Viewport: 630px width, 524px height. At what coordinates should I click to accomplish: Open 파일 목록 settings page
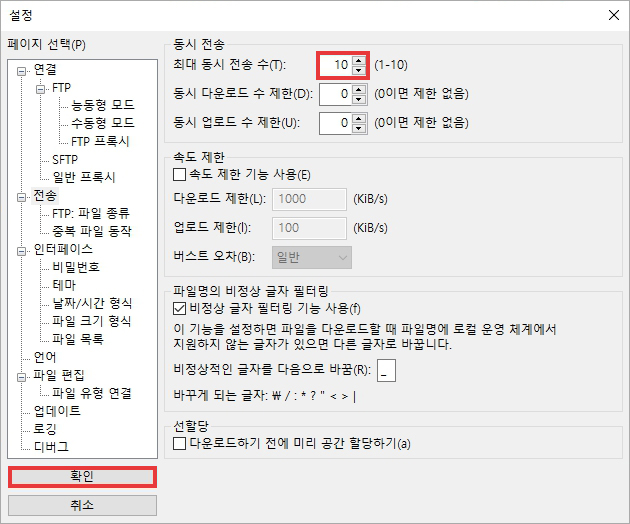(78, 339)
